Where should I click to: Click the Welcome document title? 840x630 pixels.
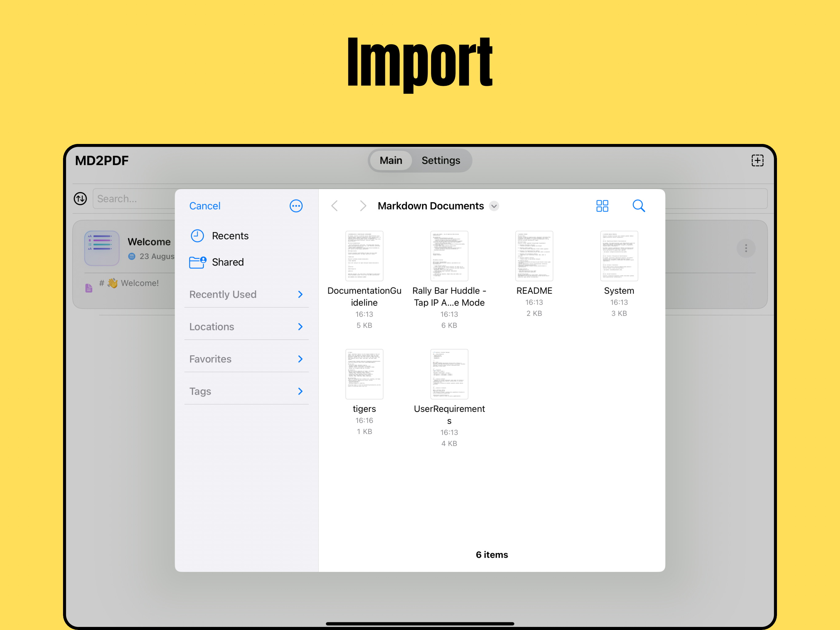[149, 242]
